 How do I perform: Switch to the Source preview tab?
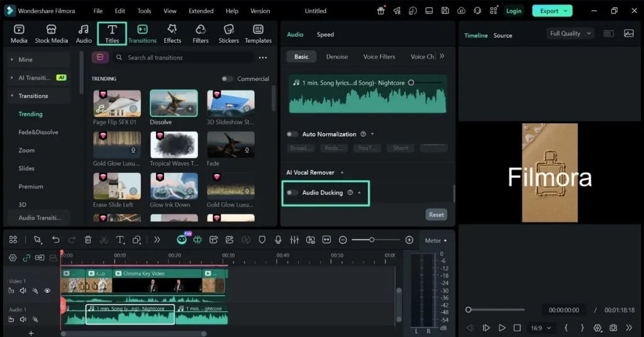click(x=502, y=36)
